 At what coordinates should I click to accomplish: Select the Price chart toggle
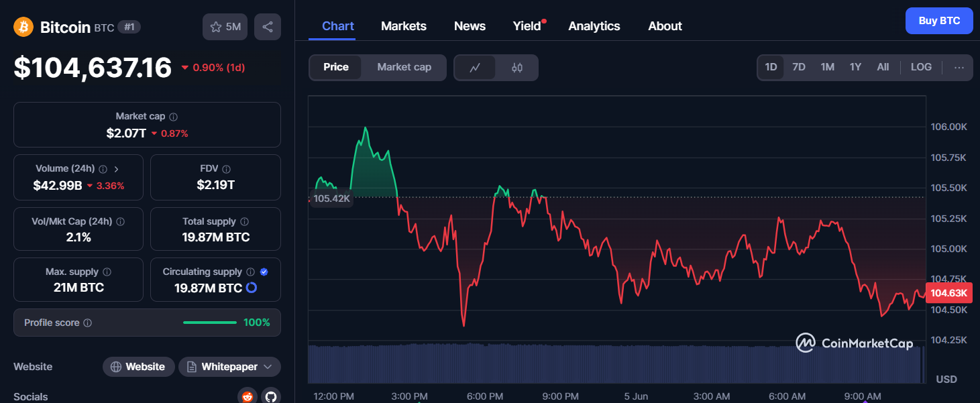[x=336, y=67]
